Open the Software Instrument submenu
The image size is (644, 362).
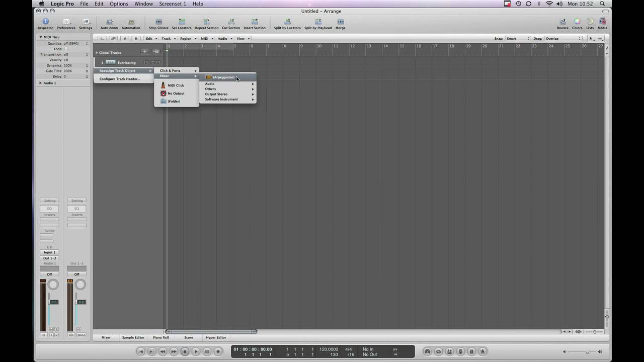point(228,99)
